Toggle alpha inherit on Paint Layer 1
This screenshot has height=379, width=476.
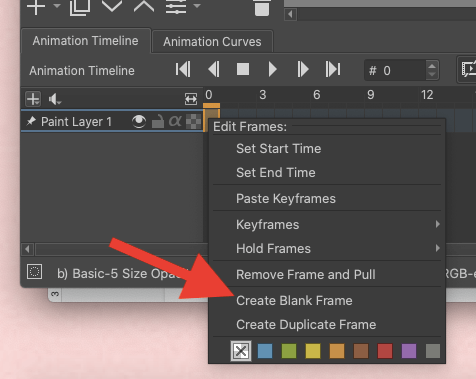[x=175, y=121]
